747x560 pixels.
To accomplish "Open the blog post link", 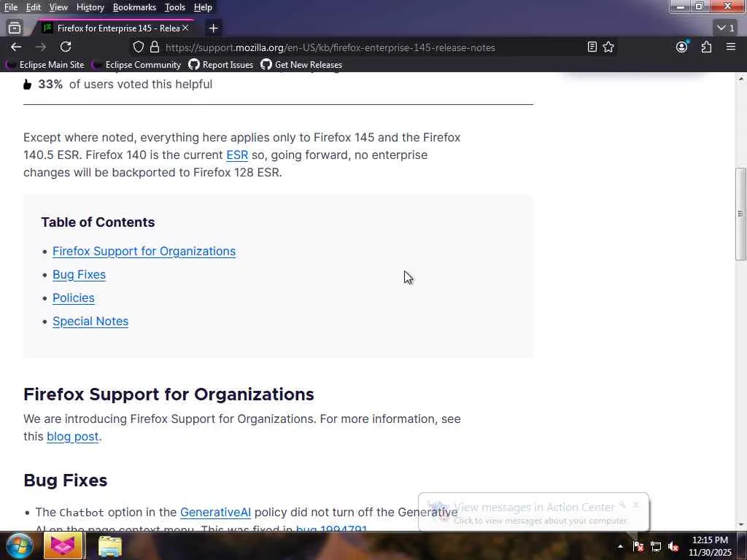I will tap(72, 436).
